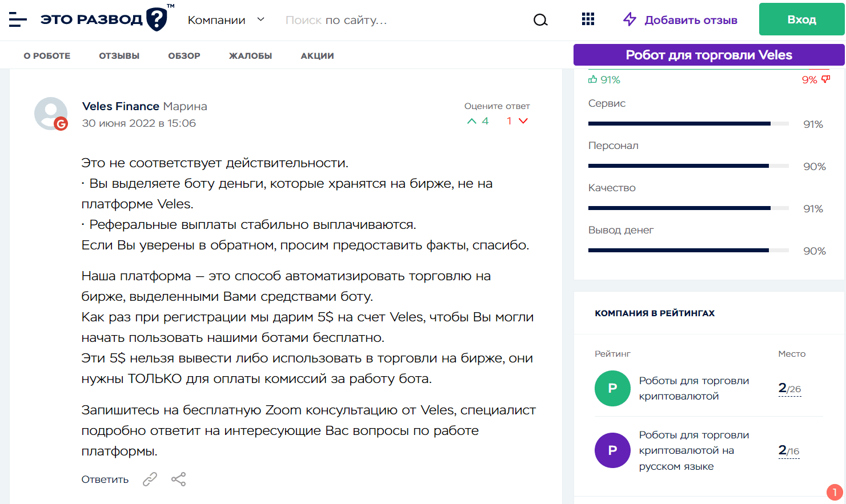Switch to Жалобы tab
The height and width of the screenshot is (504, 846).
(250, 56)
